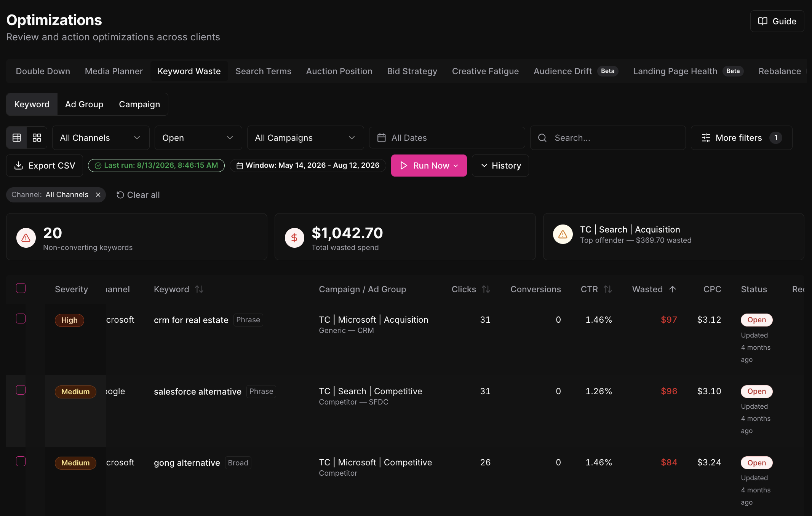Open the Open status filter dropdown
The image size is (812, 516).
point(198,138)
